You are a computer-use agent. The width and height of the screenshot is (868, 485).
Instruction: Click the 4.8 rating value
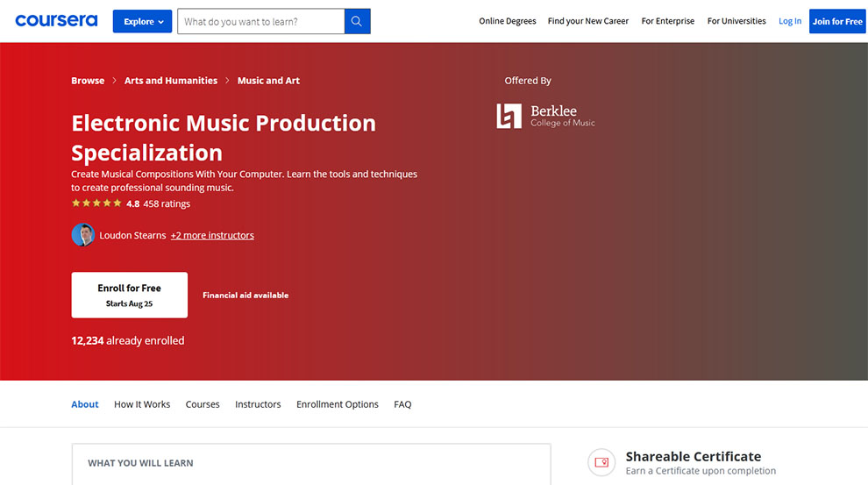(x=133, y=203)
